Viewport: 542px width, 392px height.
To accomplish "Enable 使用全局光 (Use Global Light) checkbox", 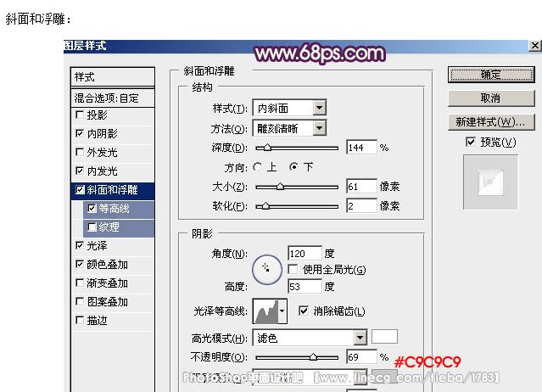I will coord(293,270).
